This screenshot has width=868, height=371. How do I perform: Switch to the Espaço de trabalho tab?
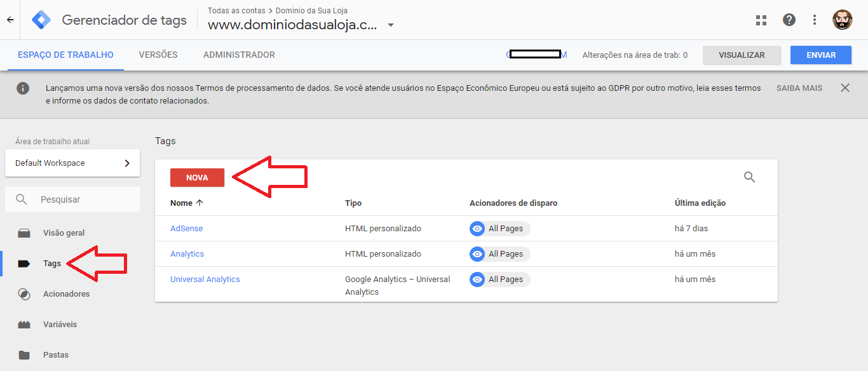65,55
